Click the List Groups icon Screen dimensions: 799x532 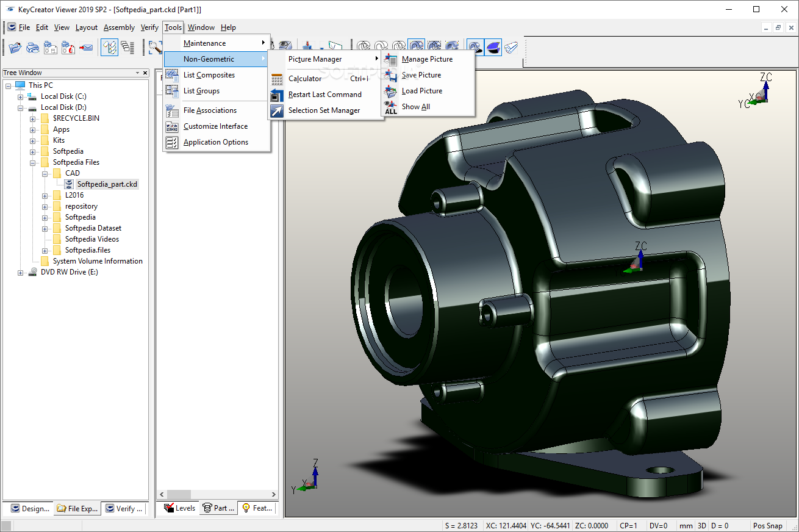click(172, 91)
